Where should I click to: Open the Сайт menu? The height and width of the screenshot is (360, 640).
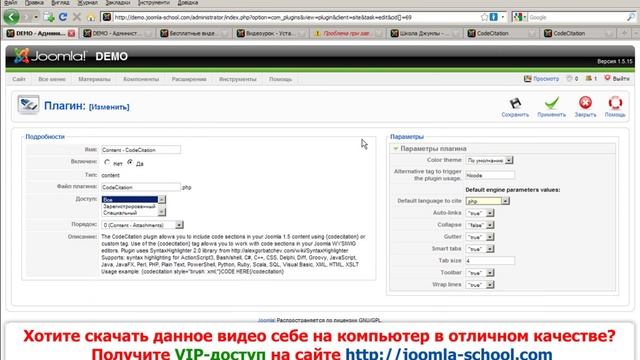click(x=19, y=79)
